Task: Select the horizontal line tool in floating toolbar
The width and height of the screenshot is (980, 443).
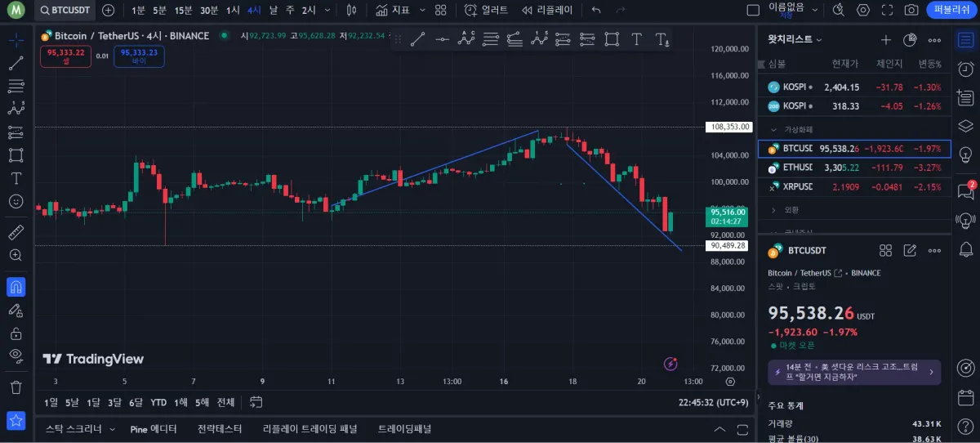Action: [x=442, y=39]
